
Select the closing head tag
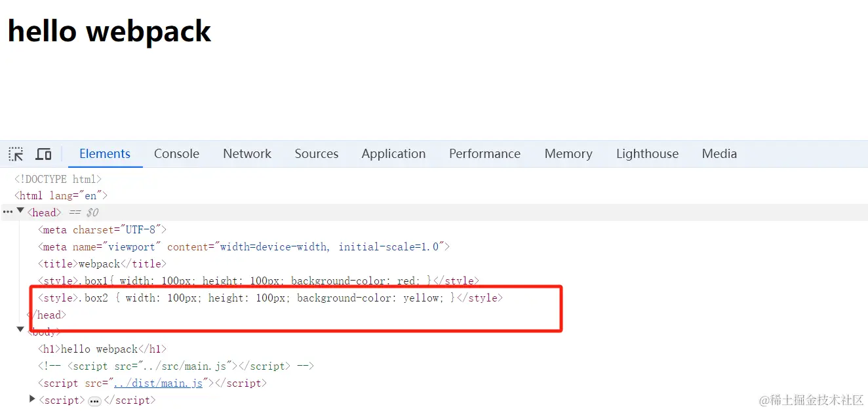click(x=47, y=315)
